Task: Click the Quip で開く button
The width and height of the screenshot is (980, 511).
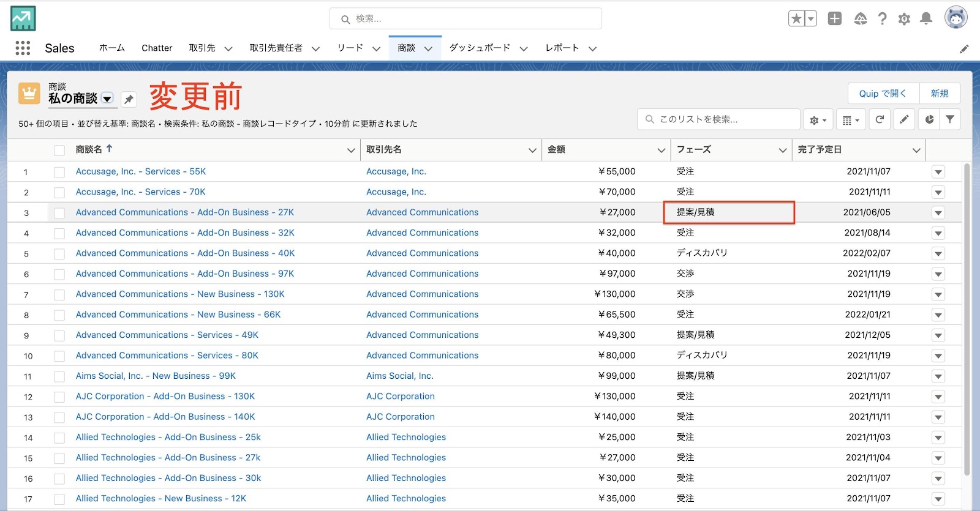Action: 883,94
